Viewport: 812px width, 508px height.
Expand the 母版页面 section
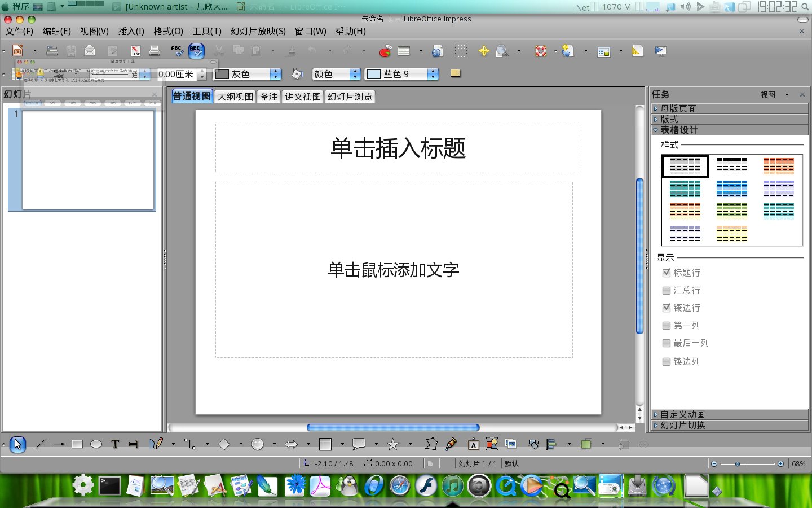click(730, 108)
